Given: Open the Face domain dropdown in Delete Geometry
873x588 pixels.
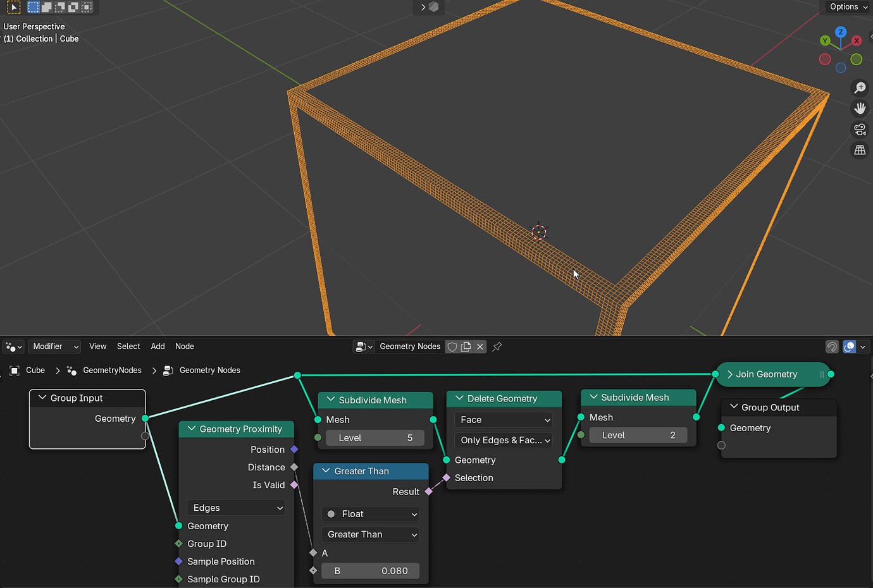Looking at the screenshot, I should pyautogui.click(x=504, y=420).
